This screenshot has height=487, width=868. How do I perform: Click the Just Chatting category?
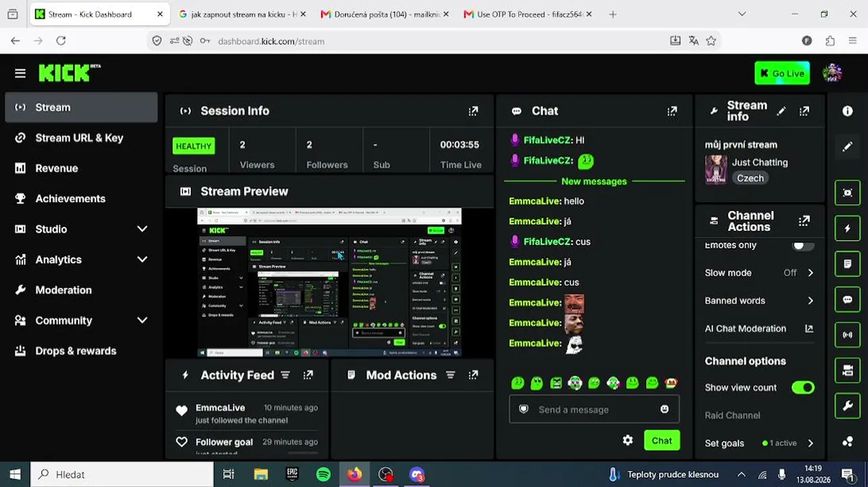760,162
